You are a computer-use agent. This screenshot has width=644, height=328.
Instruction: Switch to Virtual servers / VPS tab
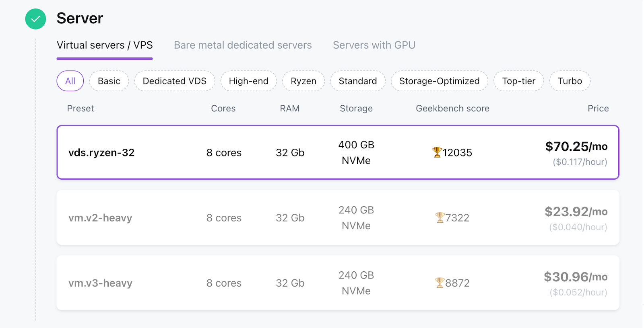(105, 45)
